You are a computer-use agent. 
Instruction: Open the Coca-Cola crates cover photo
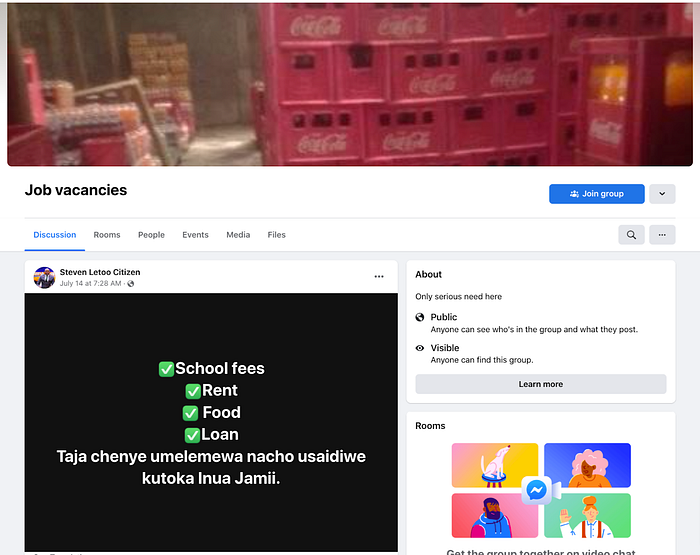(350, 84)
